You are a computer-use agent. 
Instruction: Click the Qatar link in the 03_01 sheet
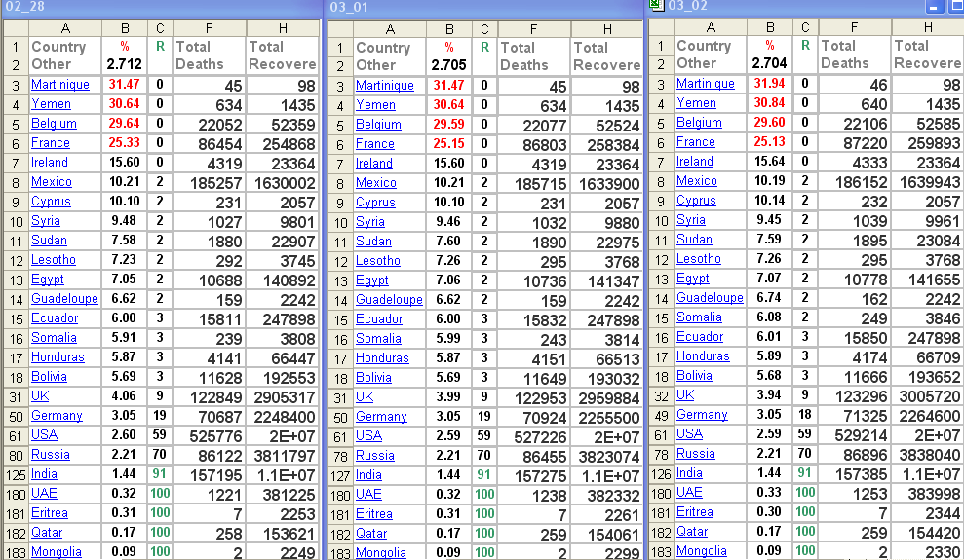tap(371, 534)
